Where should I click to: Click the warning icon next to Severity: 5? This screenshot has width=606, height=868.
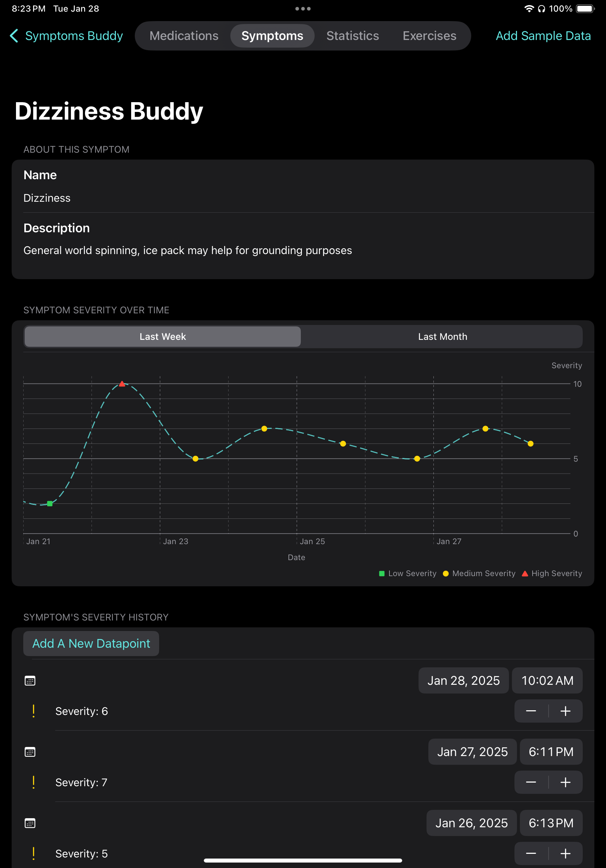33,853
